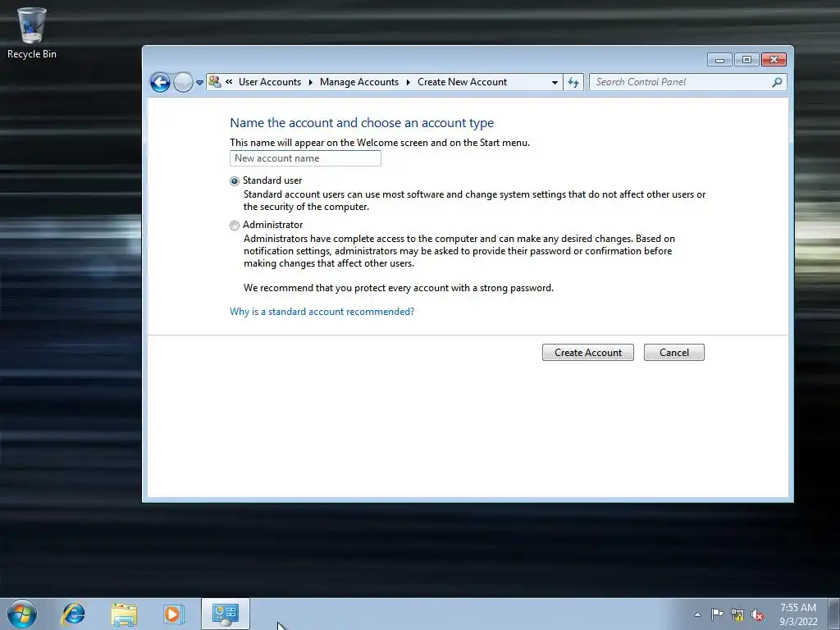Open Windows Explorer from taskbar
840x630 pixels.
124,614
